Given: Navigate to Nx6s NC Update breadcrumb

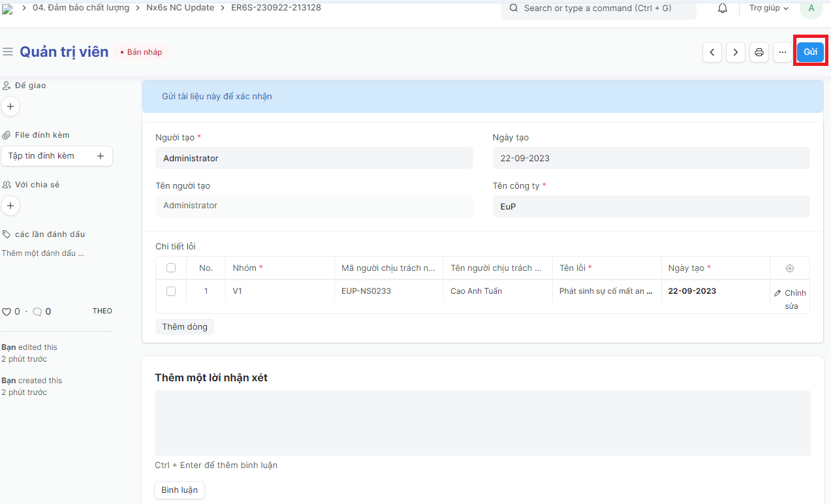Looking at the screenshot, I should 180,8.
